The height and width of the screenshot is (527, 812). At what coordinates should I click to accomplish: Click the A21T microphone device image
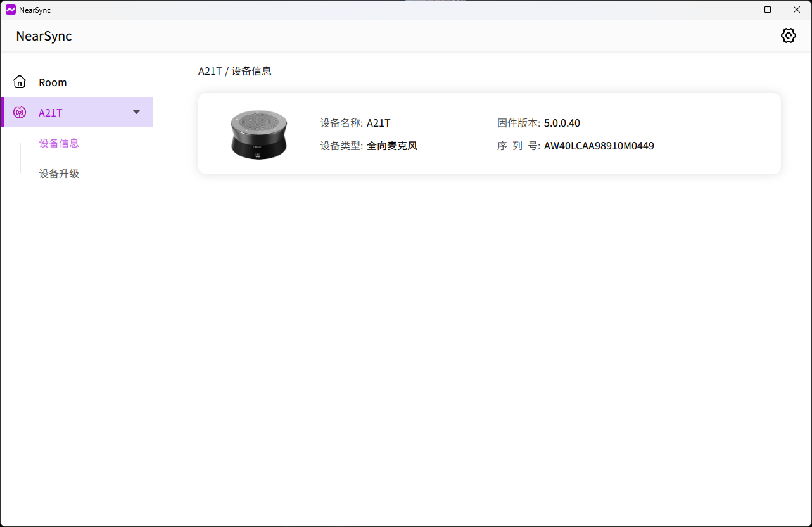click(x=258, y=134)
